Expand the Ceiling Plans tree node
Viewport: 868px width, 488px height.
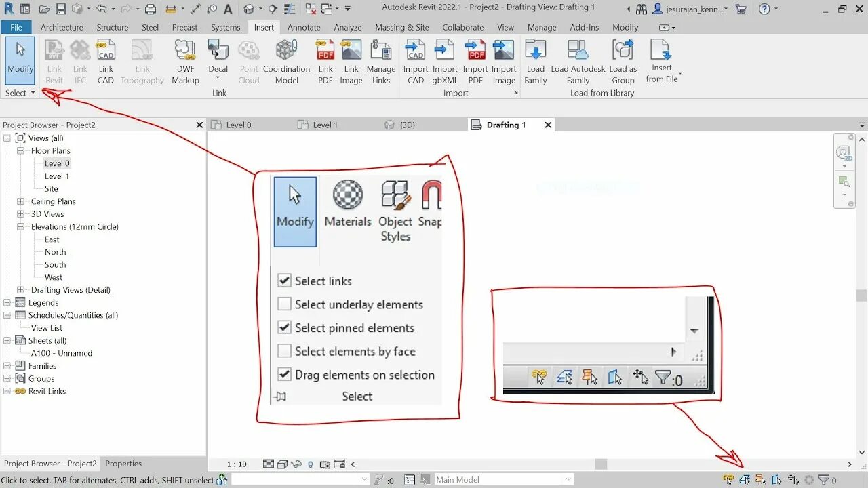[21, 201]
